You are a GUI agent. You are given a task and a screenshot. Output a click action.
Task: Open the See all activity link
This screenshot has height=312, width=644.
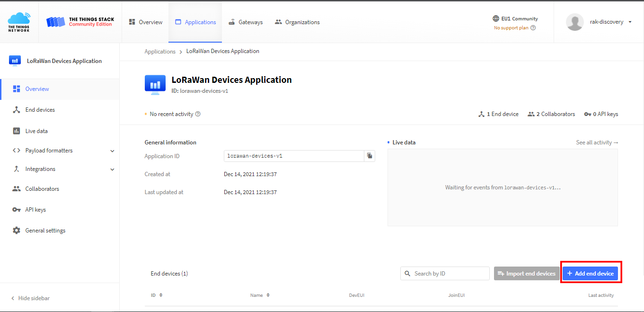(x=597, y=142)
